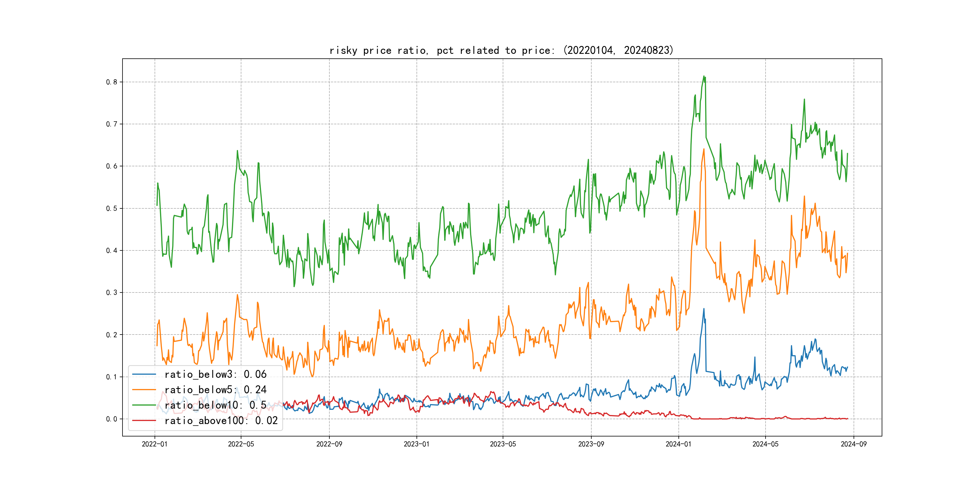This screenshot has height=490, width=980.
Task: Click the 2022-09 x-axis tick label
Action: pyautogui.click(x=329, y=444)
